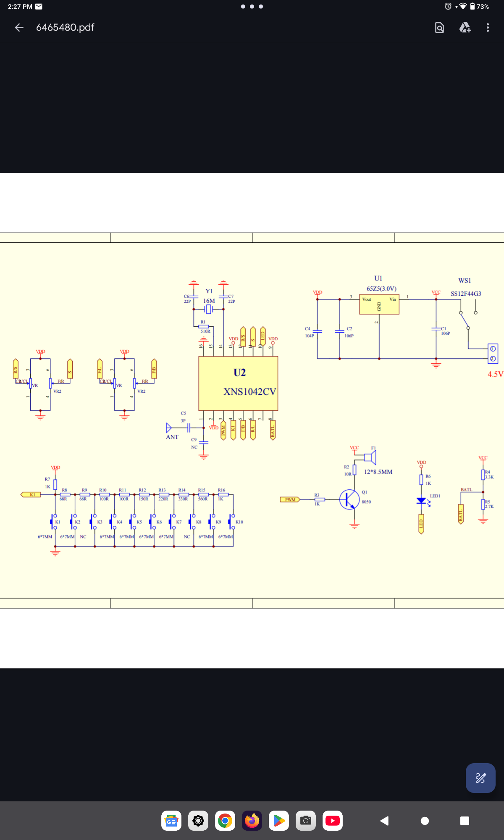504x840 pixels.
Task: Open Google Play Store from taskbar
Action: coord(279,821)
